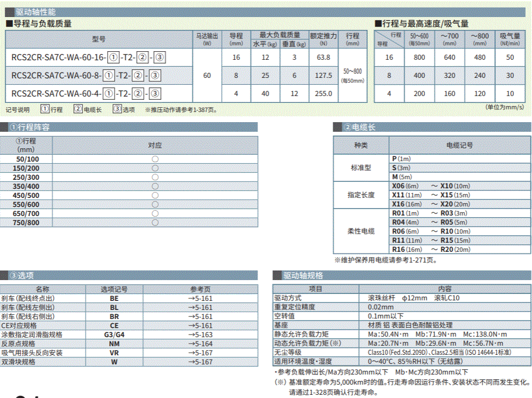Click stroke row label 50/100
This screenshot has height=398, width=532.
[x=28, y=160]
